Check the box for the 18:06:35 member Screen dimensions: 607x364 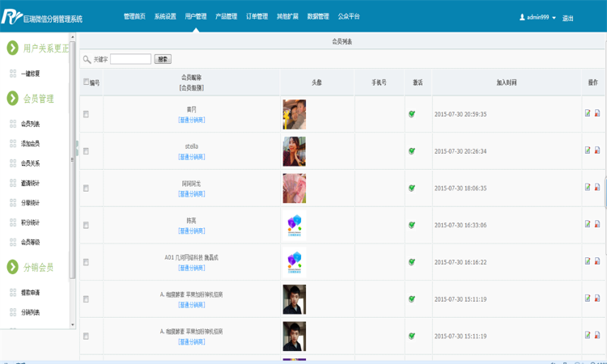pos(86,188)
